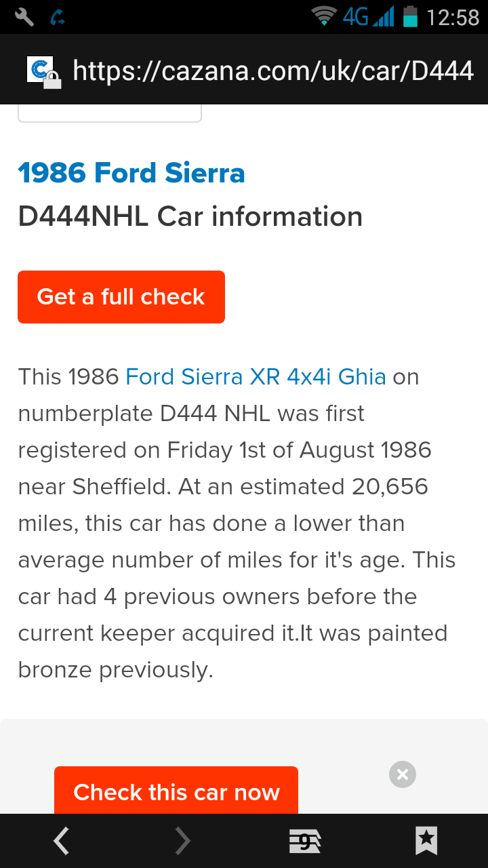Screen dimensions: 488x868
Task: Click the Get a full check button
Action: [121, 297]
